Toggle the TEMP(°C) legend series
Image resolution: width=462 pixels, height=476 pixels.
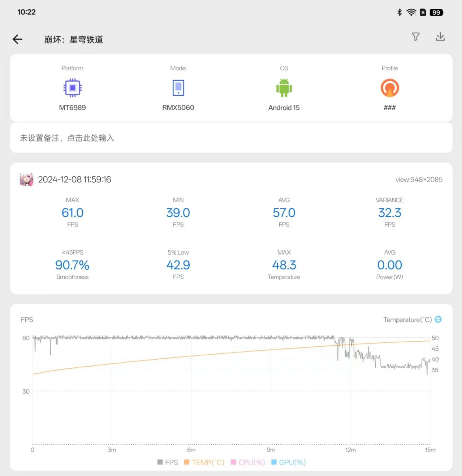coord(204,462)
